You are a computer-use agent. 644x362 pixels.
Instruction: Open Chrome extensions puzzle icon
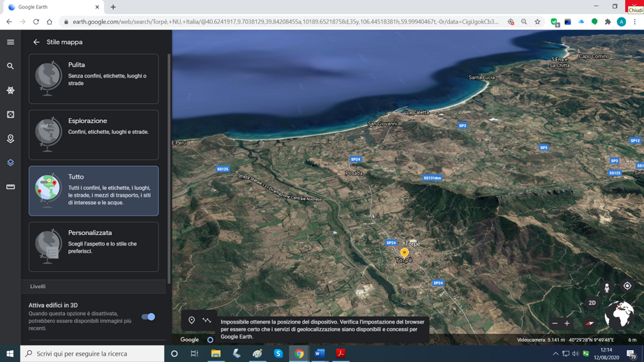(x=608, y=22)
